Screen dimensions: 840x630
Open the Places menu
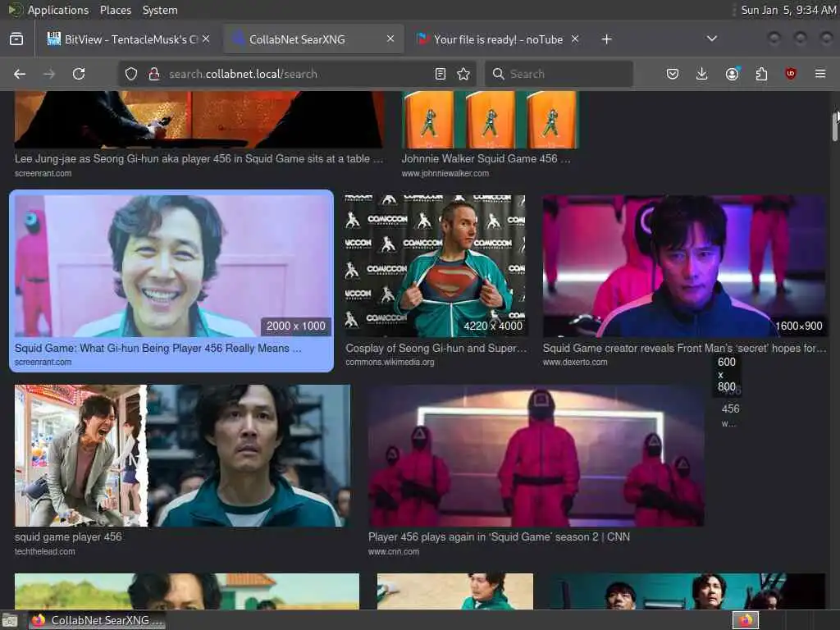pos(115,10)
